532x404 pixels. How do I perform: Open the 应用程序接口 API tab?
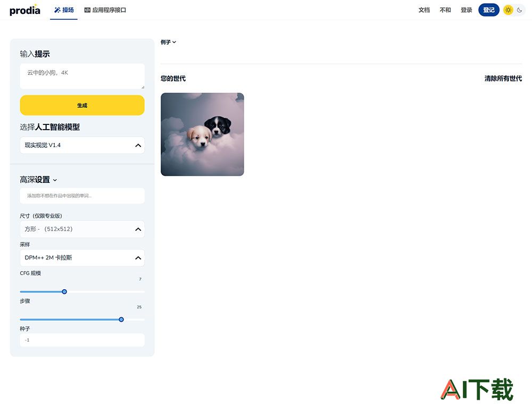105,10
